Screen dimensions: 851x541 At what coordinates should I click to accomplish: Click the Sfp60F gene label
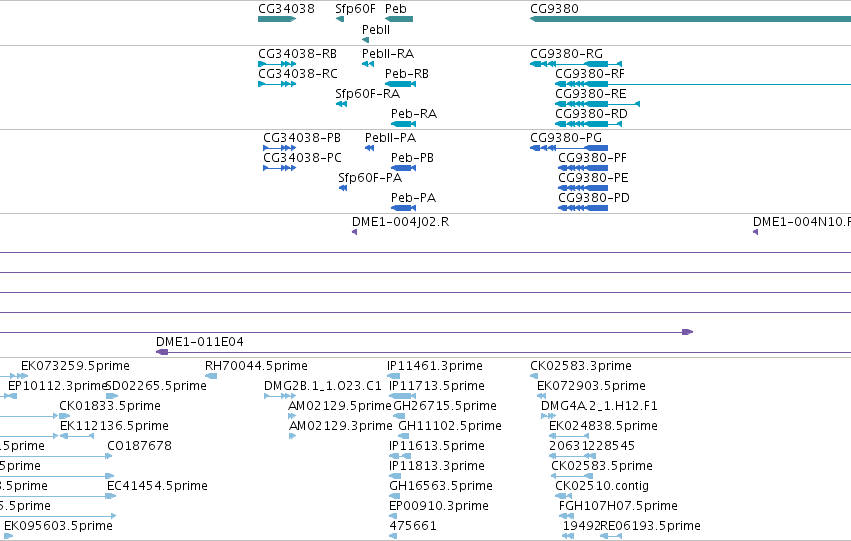[355, 9]
